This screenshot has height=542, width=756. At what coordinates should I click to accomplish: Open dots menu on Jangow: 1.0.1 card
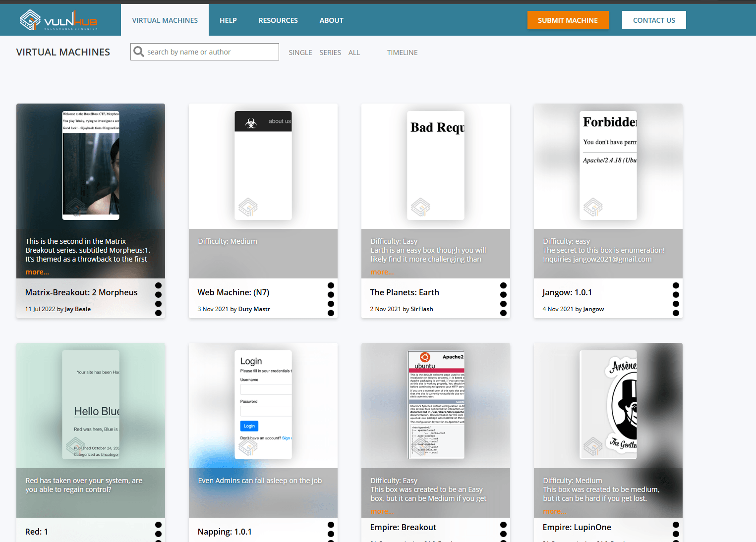pyautogui.click(x=676, y=299)
